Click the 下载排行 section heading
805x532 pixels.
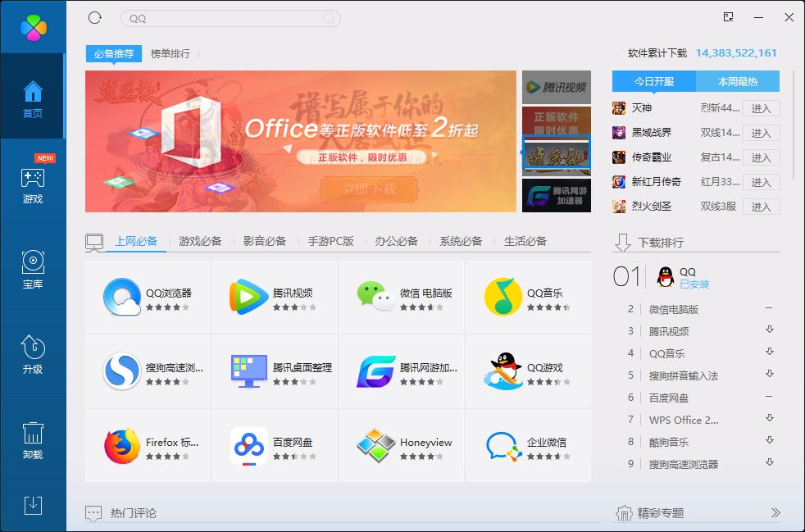coord(660,243)
